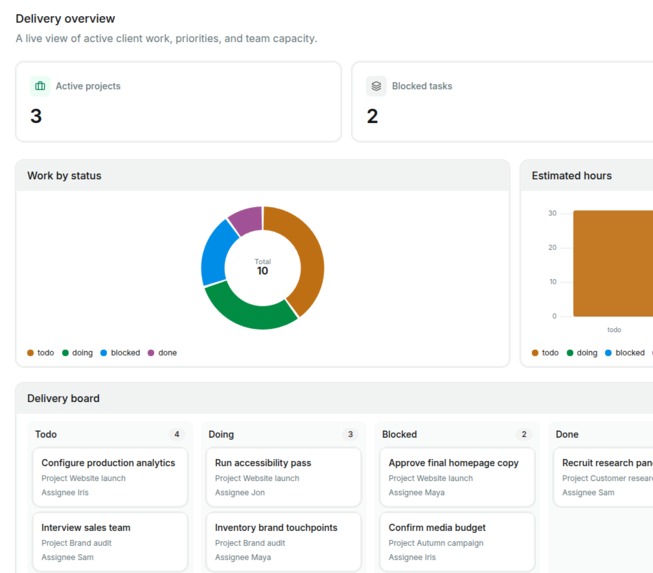Click Project Brand audit on Interview sales team
The width and height of the screenshot is (653, 573).
pos(77,543)
